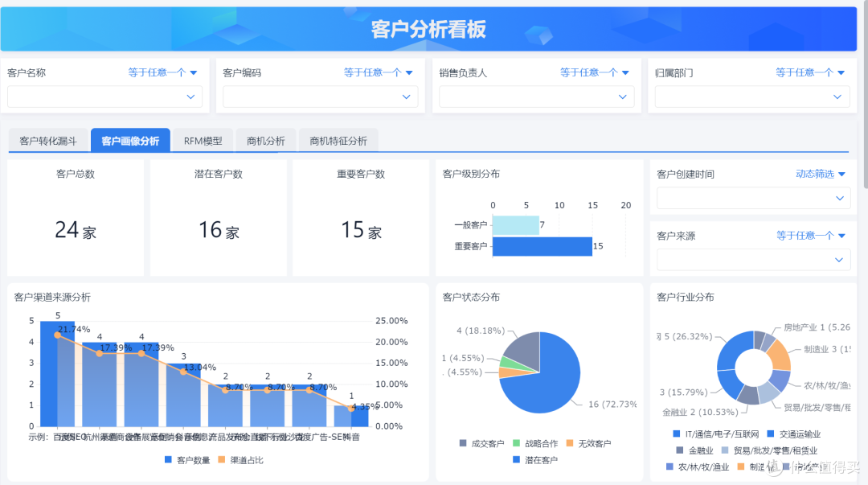This screenshot has width=868, height=485.
Task: Click the 金融业 2 (10.53%) donut label
Action: click(x=700, y=413)
